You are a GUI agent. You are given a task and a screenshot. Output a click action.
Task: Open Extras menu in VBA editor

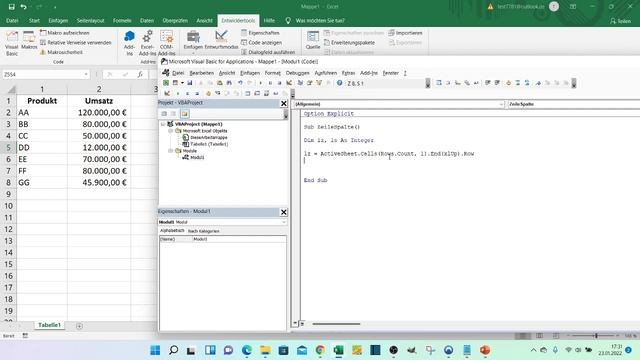click(x=348, y=73)
